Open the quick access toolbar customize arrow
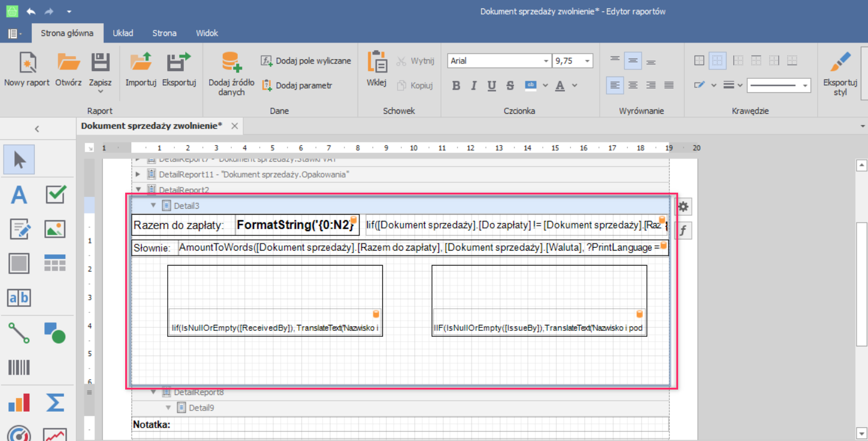This screenshot has width=868, height=441. pyautogui.click(x=69, y=11)
